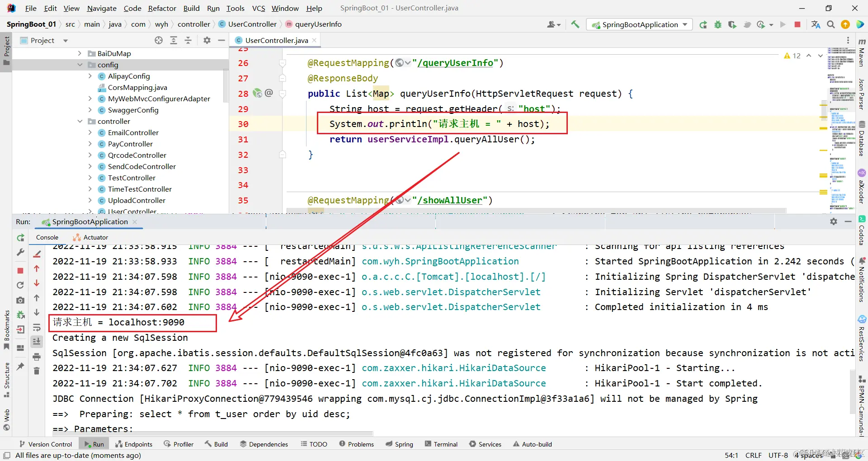Screen dimensions: 868x461
Task: Click the Build Project hammer icon
Action: pyautogui.click(x=575, y=24)
